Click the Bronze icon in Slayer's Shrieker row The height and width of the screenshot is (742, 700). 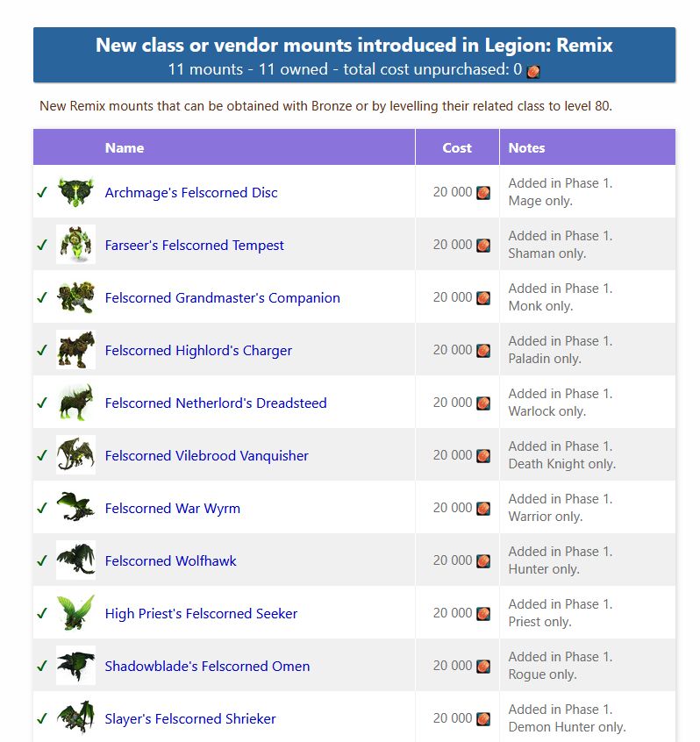coord(483,718)
